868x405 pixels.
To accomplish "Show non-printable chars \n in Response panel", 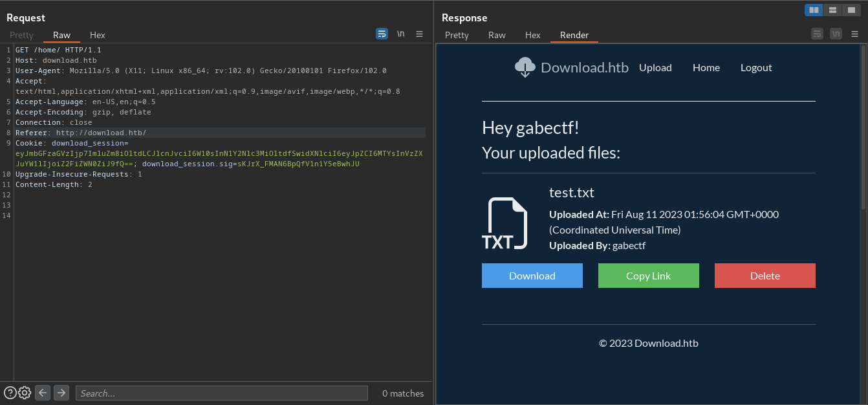I will 836,34.
